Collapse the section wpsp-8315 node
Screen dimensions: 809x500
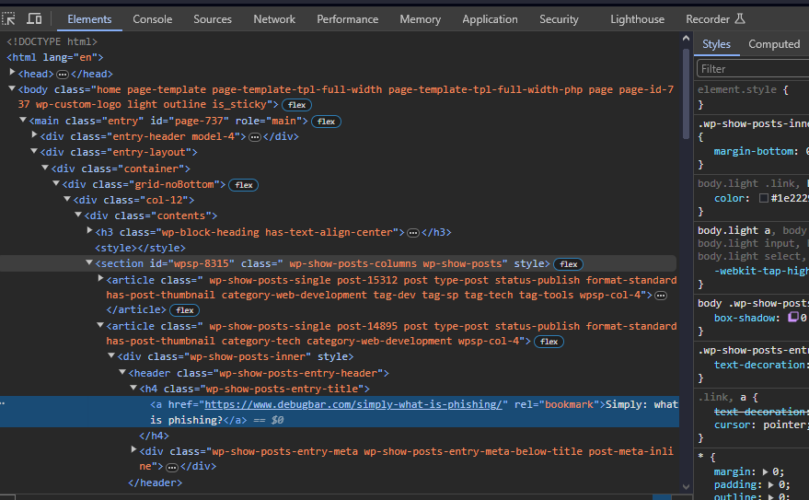coord(89,263)
